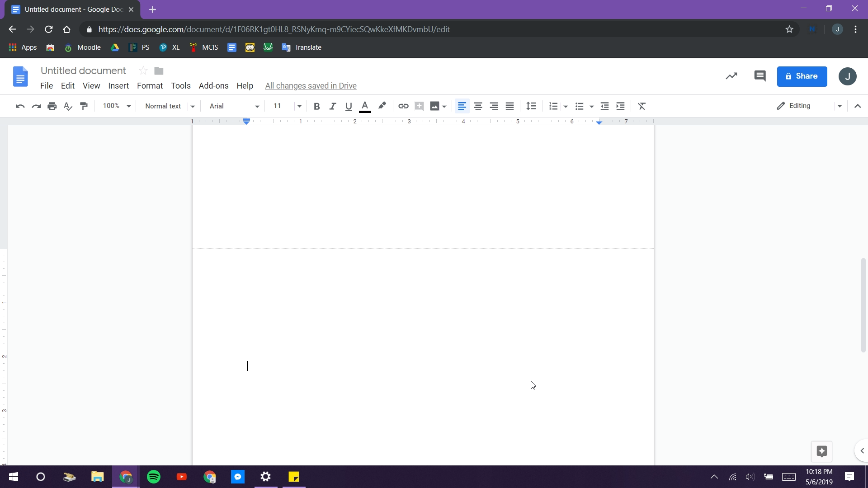This screenshot has height=488, width=868.
Task: Toggle Italic formatting
Action: 332,106
